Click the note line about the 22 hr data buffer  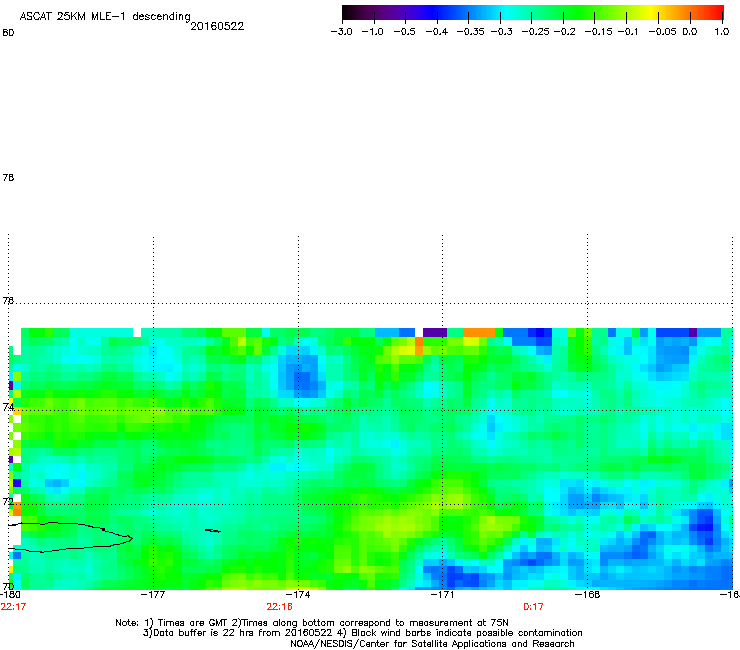(362, 633)
